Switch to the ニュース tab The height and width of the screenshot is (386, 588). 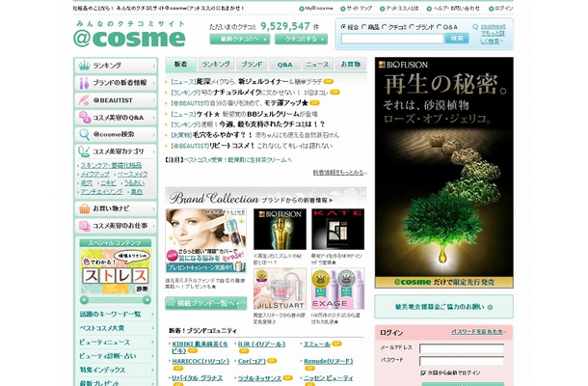pos(317,65)
